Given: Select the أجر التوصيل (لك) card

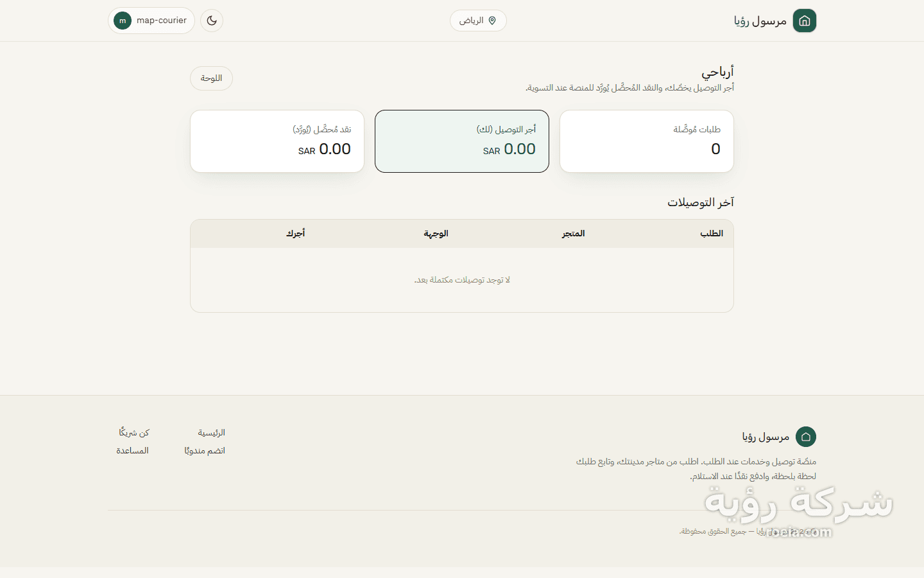Looking at the screenshot, I should 462,141.
